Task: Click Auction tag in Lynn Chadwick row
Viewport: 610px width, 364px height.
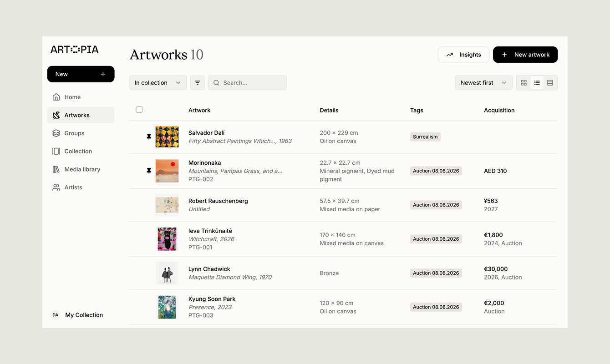Action: coord(436,273)
